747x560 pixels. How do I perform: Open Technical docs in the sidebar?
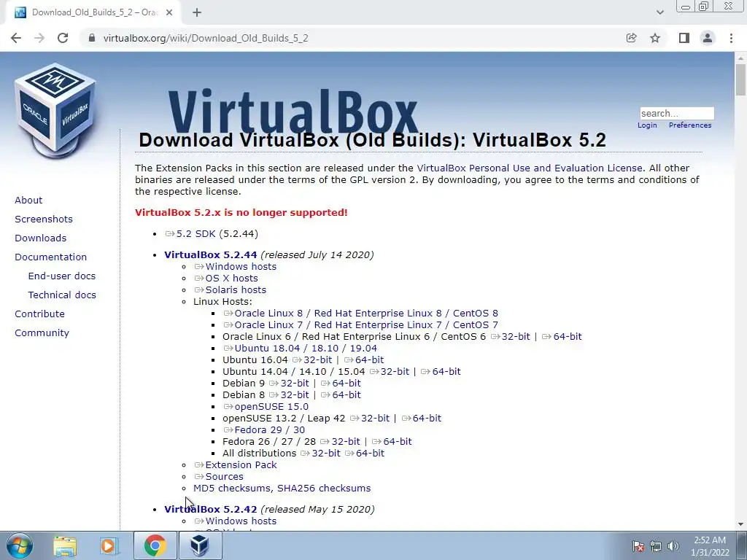62,295
